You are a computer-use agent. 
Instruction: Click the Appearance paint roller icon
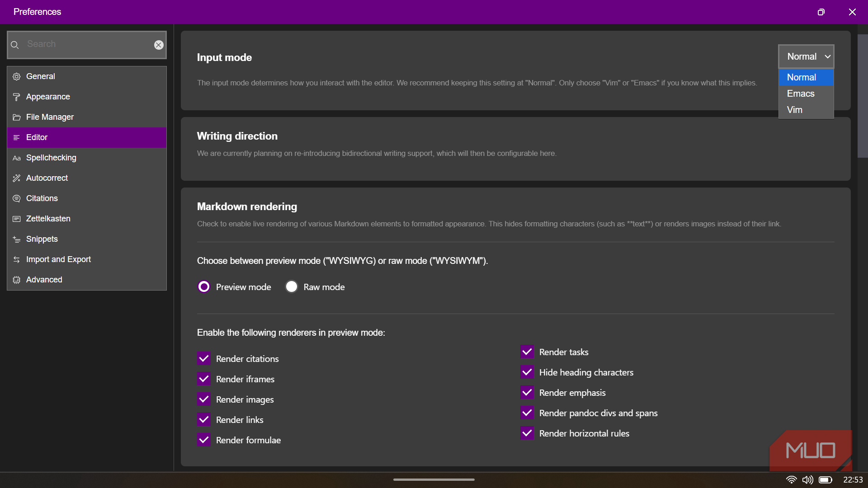(x=17, y=97)
